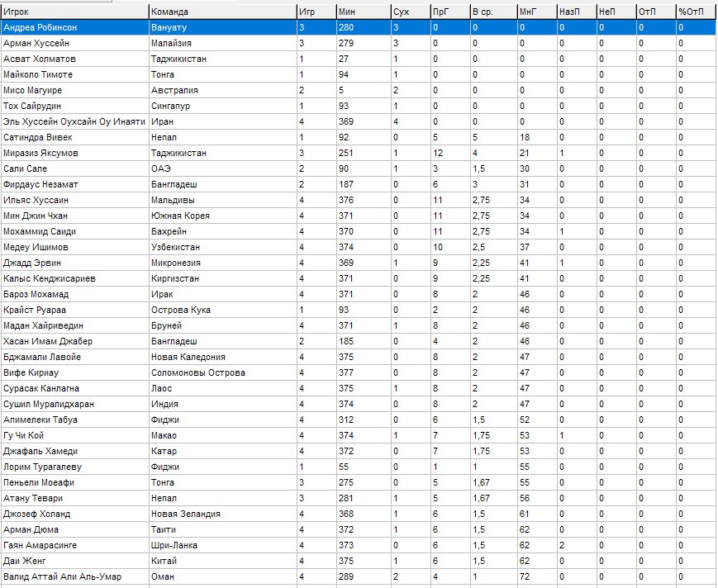Sort by МнГ column header
The image size is (718, 588).
(x=536, y=12)
